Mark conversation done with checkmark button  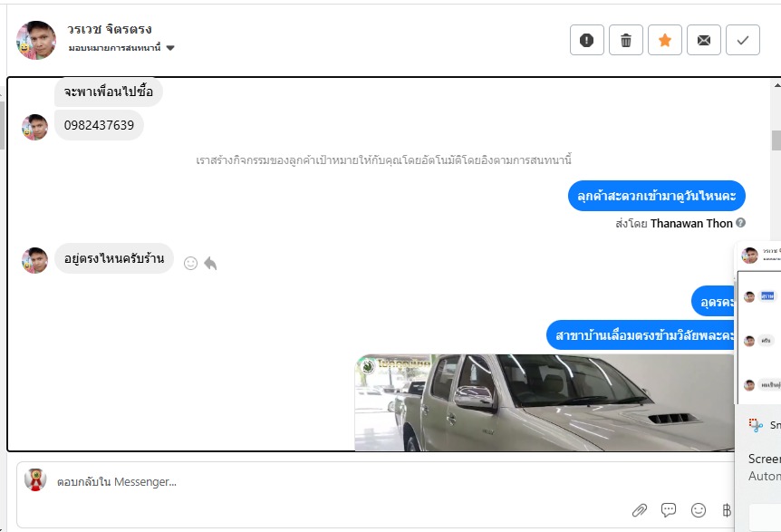pos(743,40)
